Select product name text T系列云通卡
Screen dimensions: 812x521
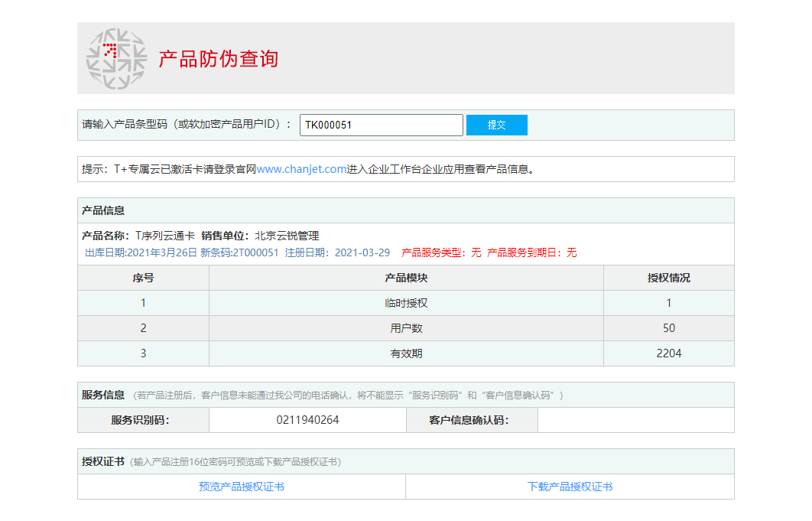pos(165,236)
